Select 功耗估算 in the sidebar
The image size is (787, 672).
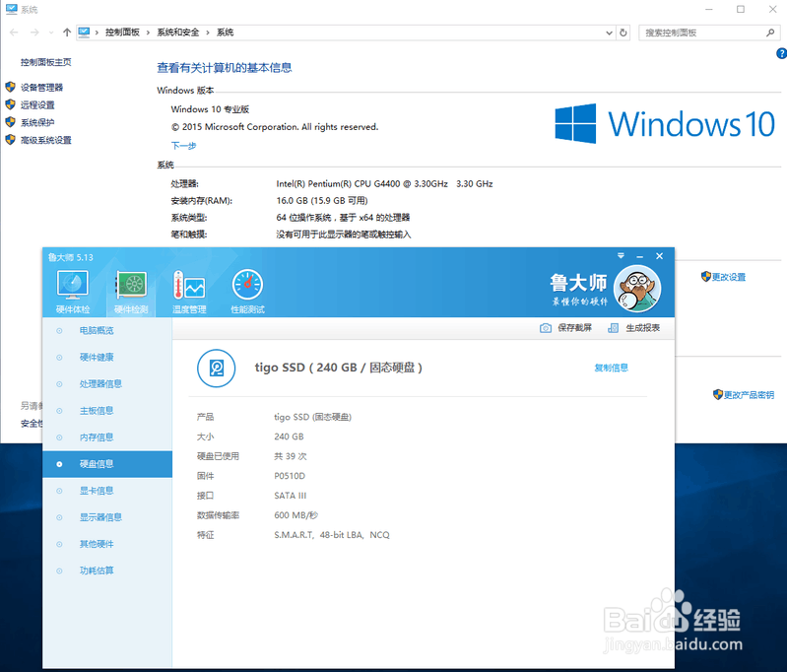pos(107,571)
